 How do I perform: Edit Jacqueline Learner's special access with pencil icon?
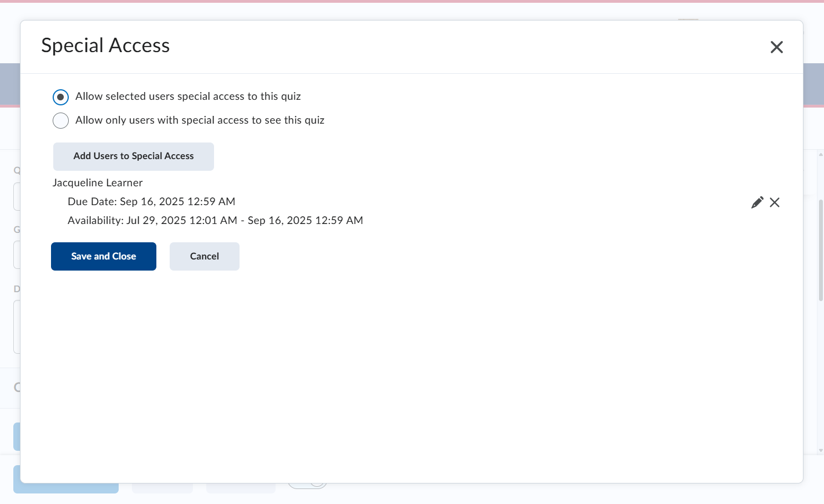point(757,202)
